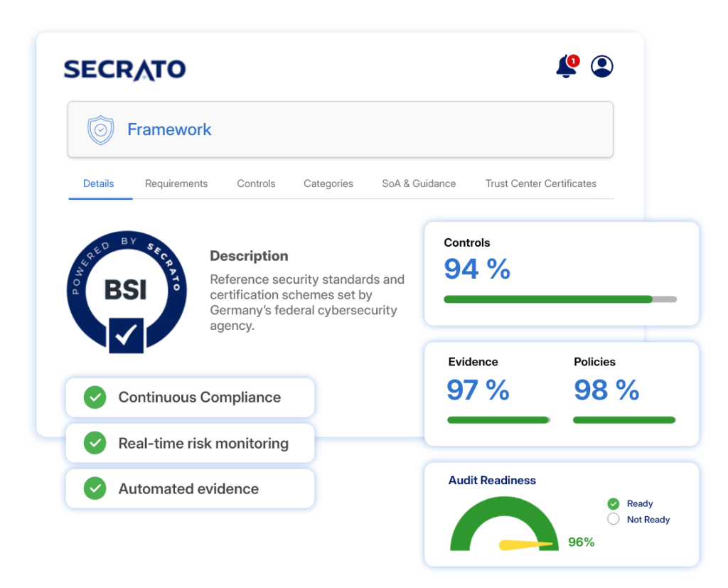Click the Evidence 97% progress bar
Image resolution: width=728 pixels, height=588 pixels.
(x=498, y=420)
